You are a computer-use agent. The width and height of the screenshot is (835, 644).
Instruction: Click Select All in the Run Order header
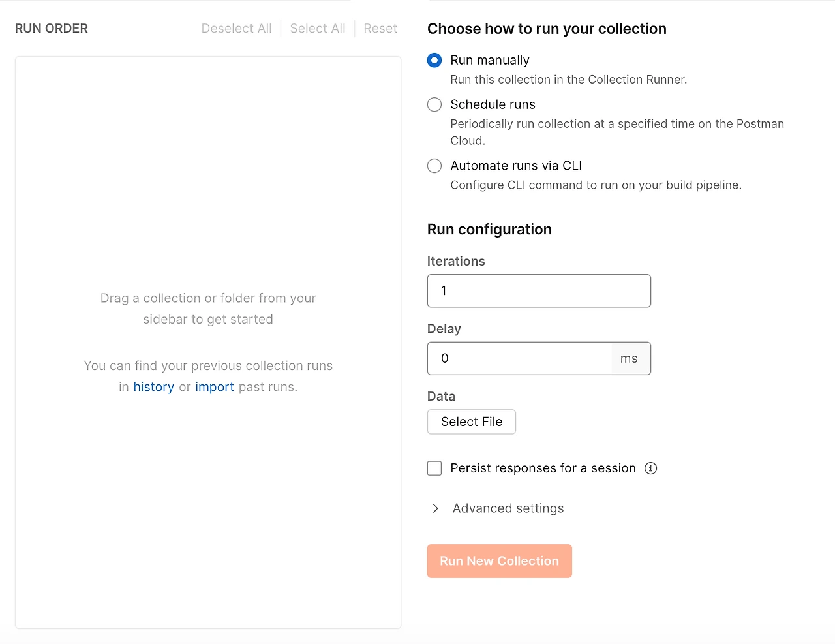click(318, 29)
